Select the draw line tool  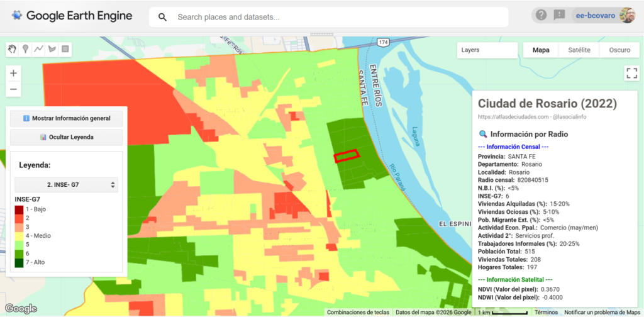[x=39, y=49]
